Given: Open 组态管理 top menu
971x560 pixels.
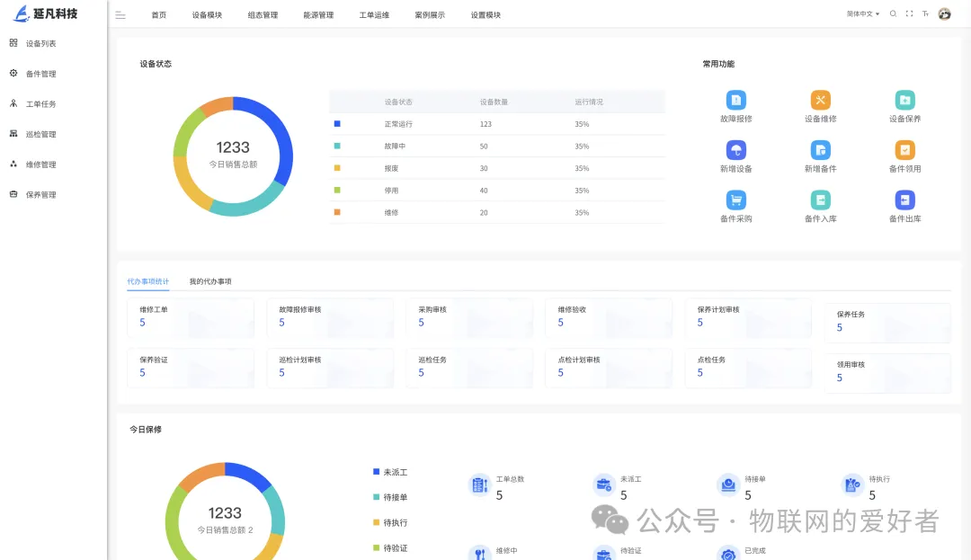Looking at the screenshot, I should pos(263,15).
